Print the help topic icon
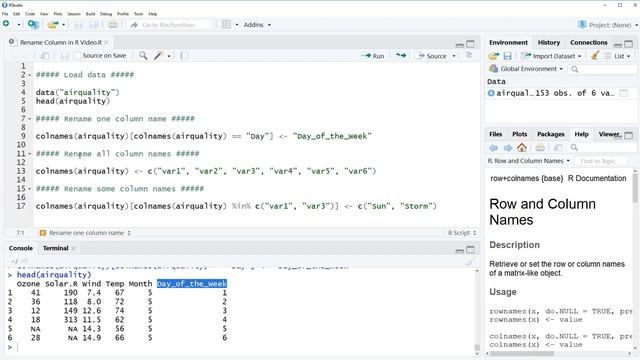The image size is (640, 360). click(540, 148)
